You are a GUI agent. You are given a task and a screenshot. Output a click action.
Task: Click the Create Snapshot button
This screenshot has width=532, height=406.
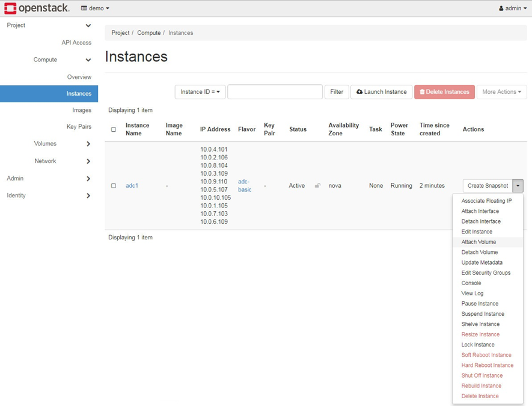click(x=488, y=186)
